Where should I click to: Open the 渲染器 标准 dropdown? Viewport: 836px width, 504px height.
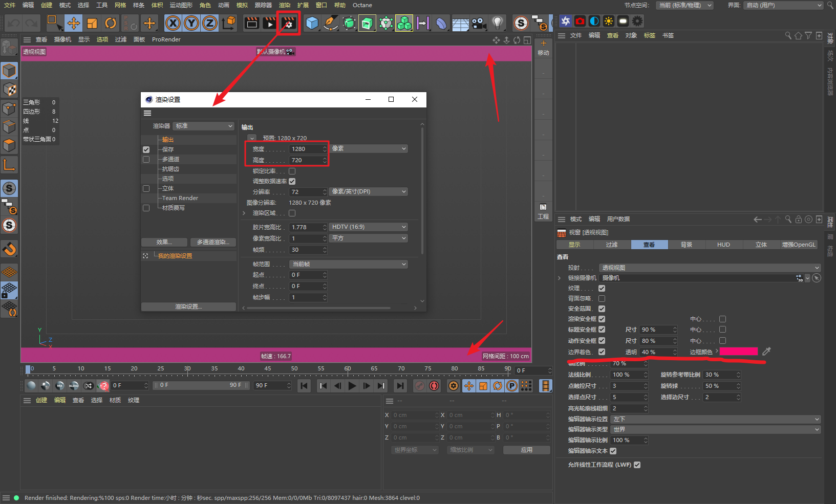pyautogui.click(x=204, y=126)
